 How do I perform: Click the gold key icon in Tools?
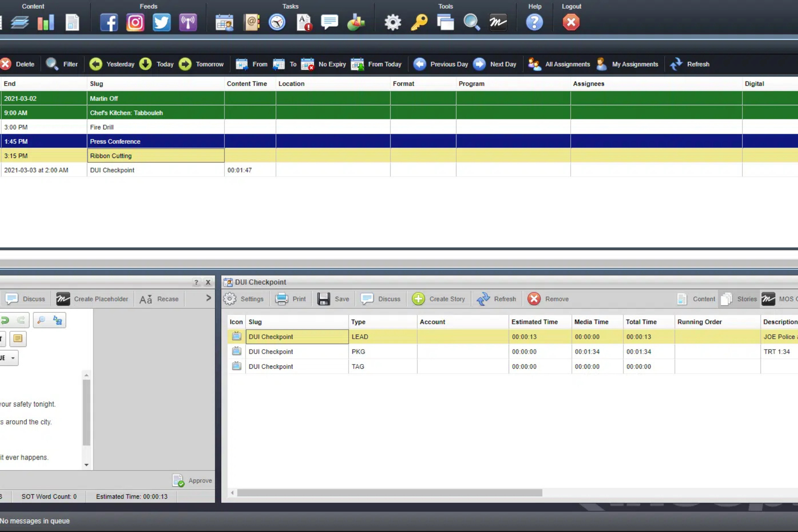pos(419,22)
